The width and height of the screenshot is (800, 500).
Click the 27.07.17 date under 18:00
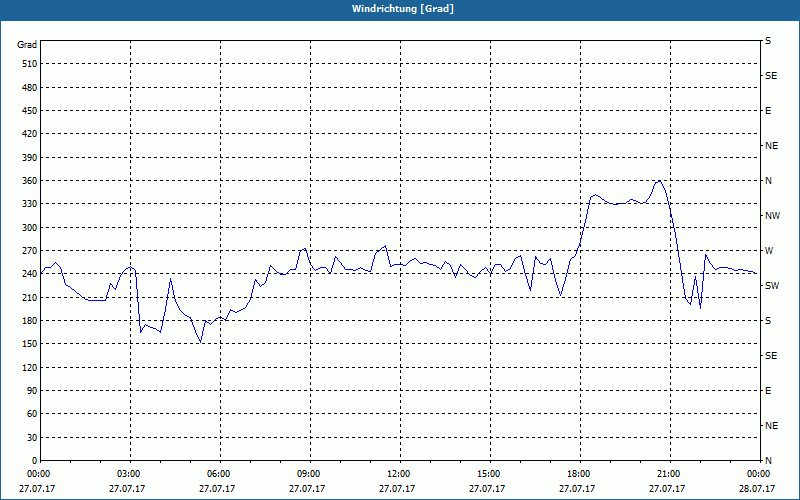pos(577,489)
